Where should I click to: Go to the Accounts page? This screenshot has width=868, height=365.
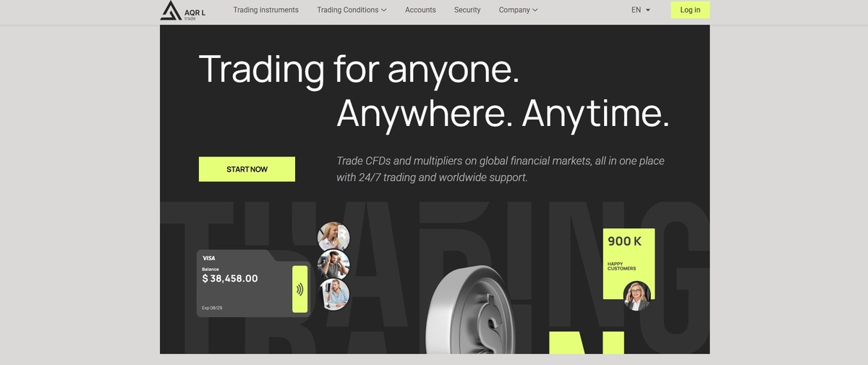[x=420, y=10]
